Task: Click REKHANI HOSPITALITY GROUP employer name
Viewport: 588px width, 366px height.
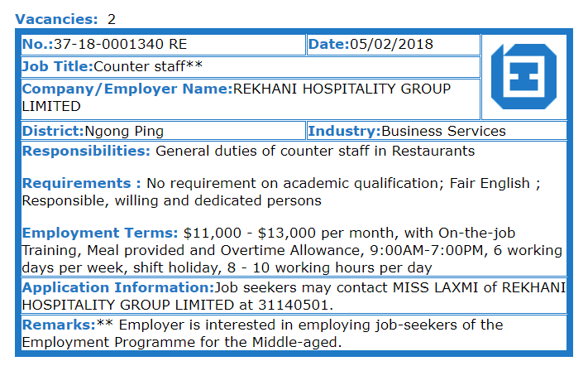Action: [x=342, y=89]
